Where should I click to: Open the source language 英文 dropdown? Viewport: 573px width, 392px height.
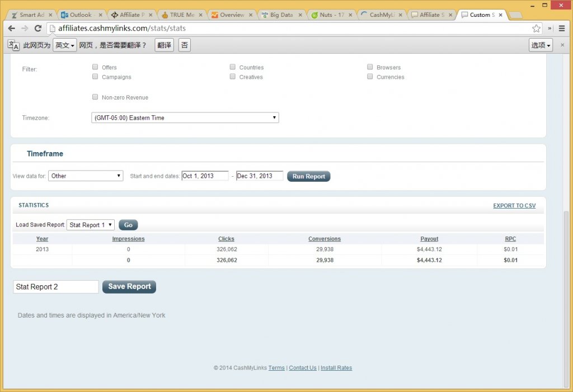tap(65, 45)
